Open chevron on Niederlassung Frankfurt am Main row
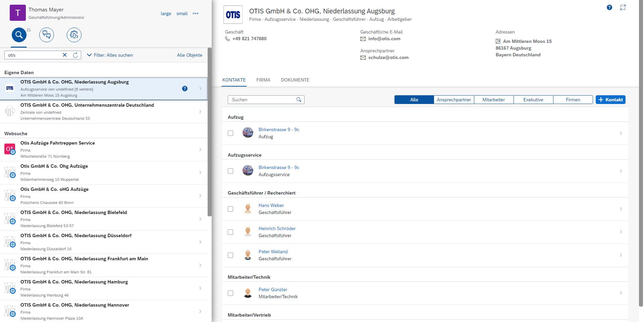 tap(200, 265)
